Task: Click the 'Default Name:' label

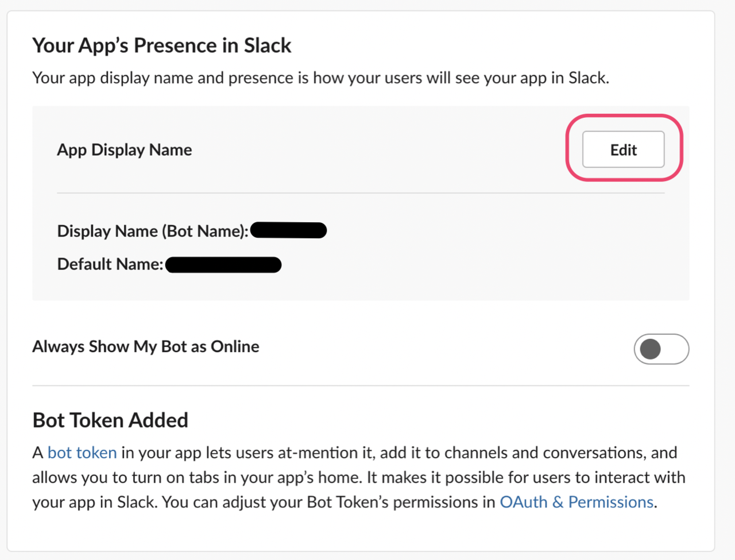Action: [110, 264]
